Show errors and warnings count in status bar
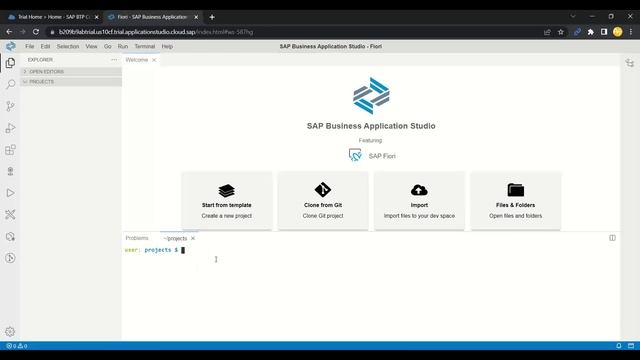The image size is (640, 360). [x=17, y=346]
